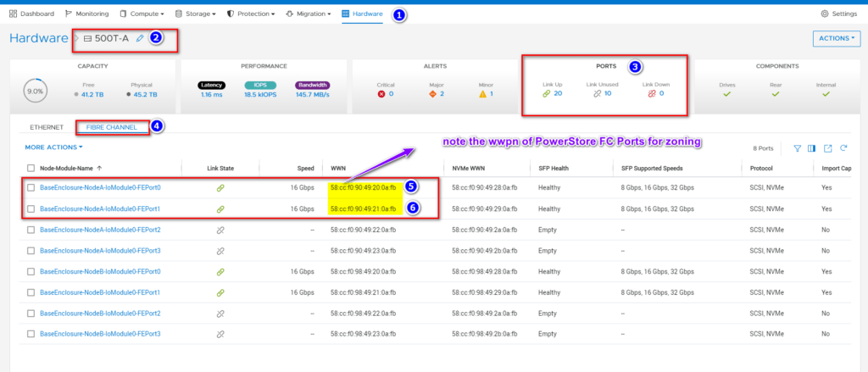The image size is (868, 372).
Task: Click the Minor alerts warning triangle icon
Action: coord(482,94)
